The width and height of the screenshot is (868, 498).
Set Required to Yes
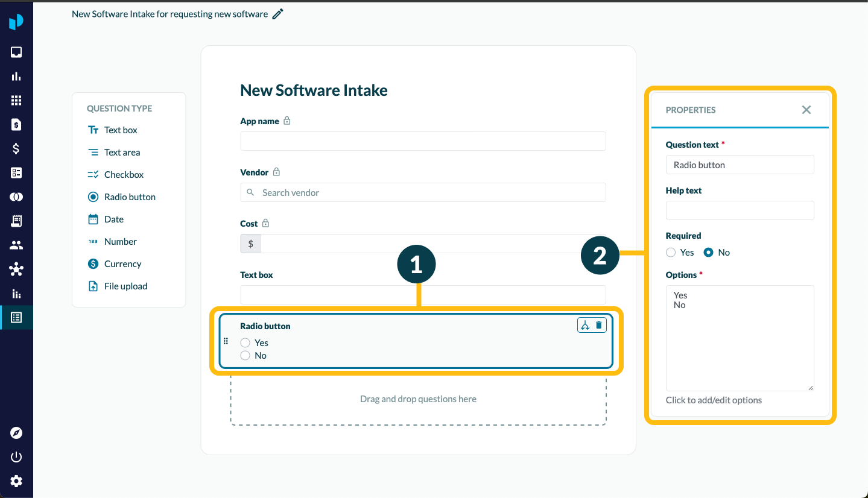click(671, 253)
